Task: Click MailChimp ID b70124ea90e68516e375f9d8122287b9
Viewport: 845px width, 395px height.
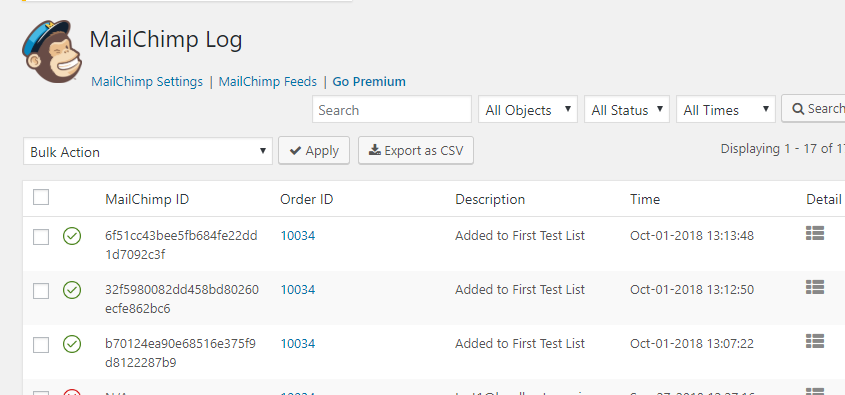Action: [181, 353]
